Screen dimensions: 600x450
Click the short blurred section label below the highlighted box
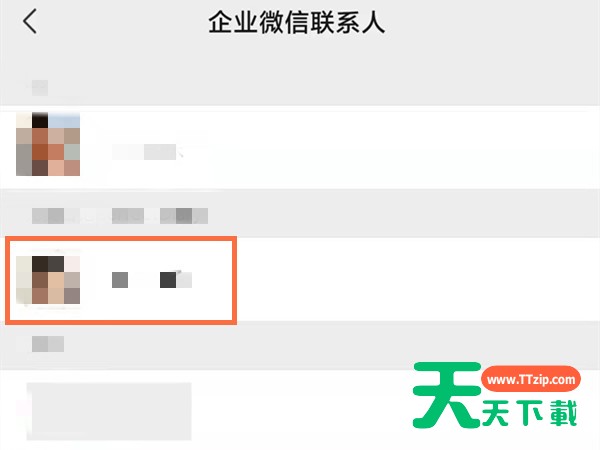coord(48,344)
